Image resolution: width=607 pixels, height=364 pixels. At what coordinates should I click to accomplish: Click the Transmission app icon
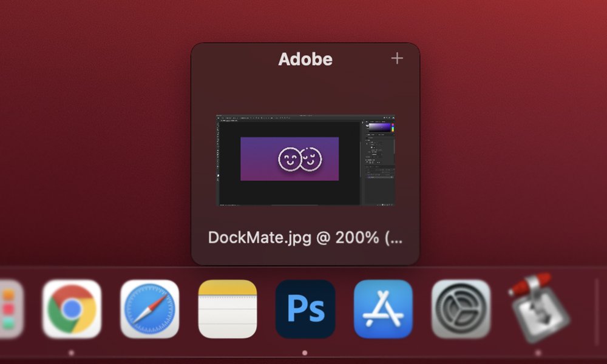538,308
